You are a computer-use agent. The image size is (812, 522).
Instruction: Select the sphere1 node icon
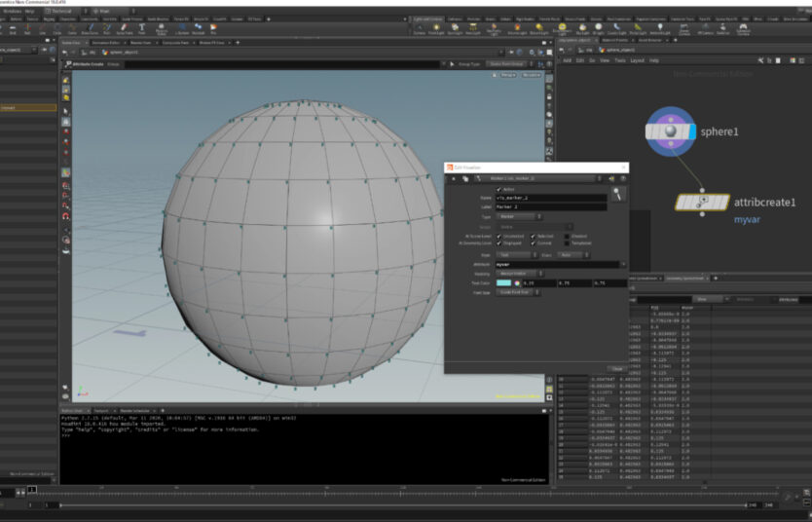670,131
